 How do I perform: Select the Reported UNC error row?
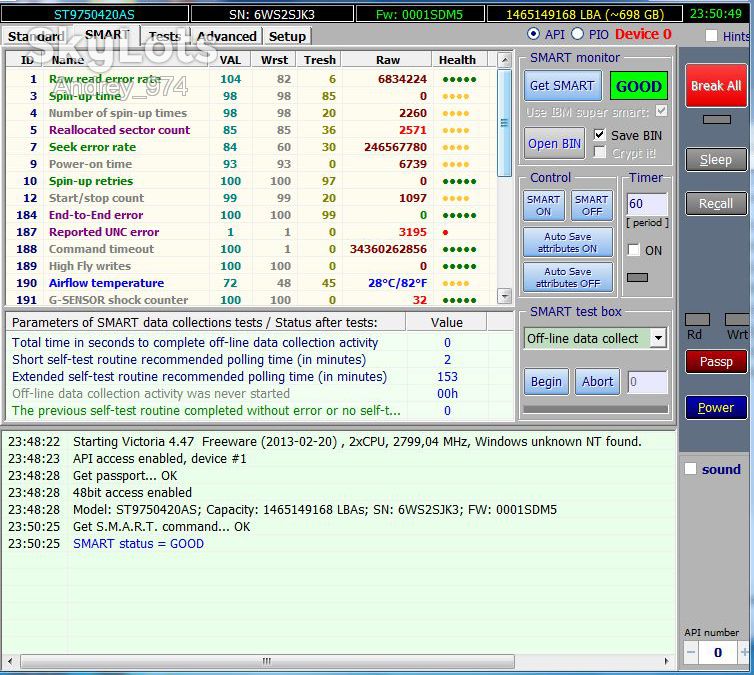[251, 232]
